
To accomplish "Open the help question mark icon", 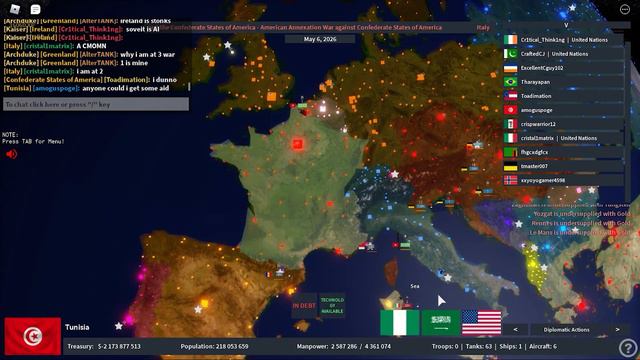I will click(x=628, y=348).
